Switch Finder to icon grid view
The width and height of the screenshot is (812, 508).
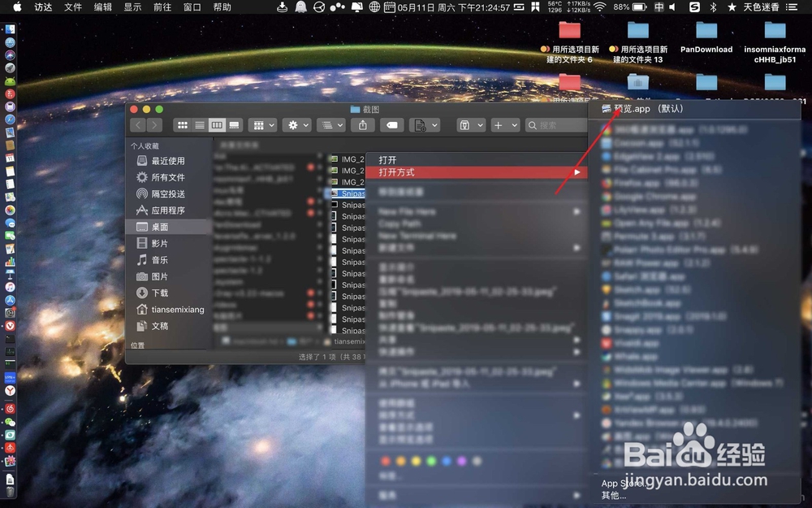pos(183,124)
